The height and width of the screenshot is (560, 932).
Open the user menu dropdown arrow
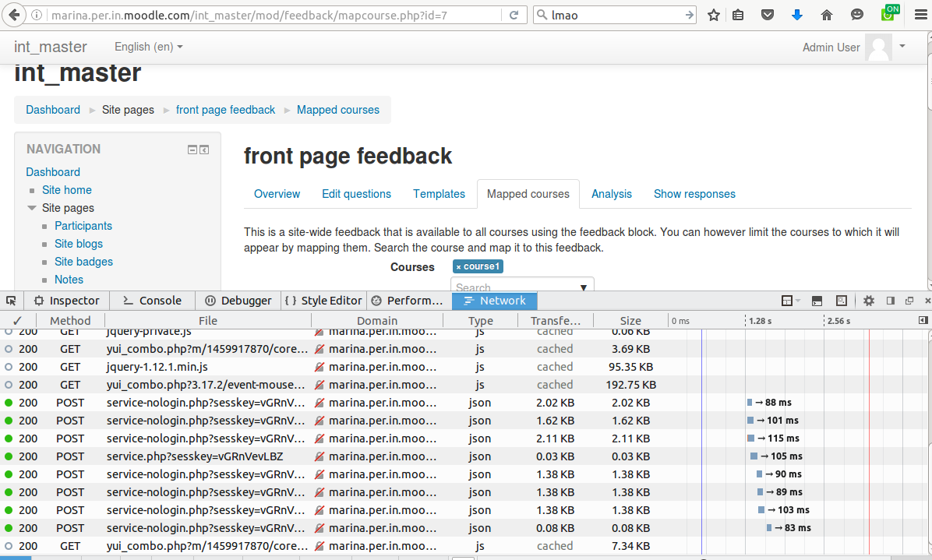[x=902, y=46]
